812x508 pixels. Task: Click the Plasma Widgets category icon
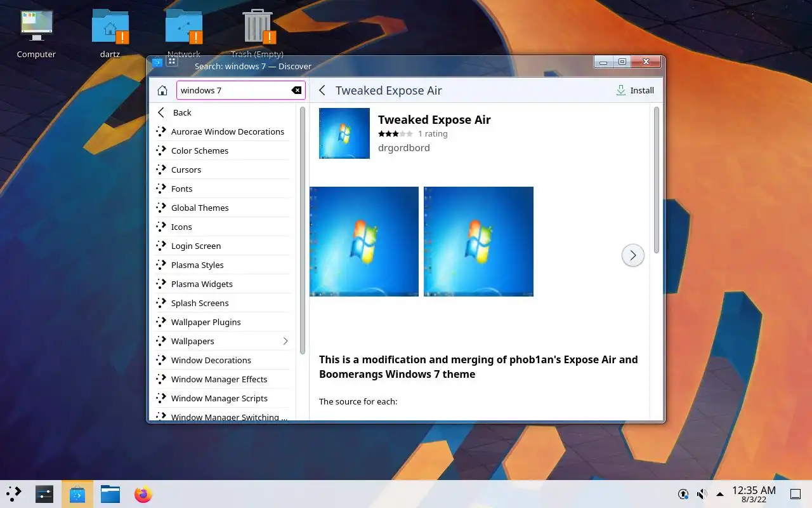(161, 284)
